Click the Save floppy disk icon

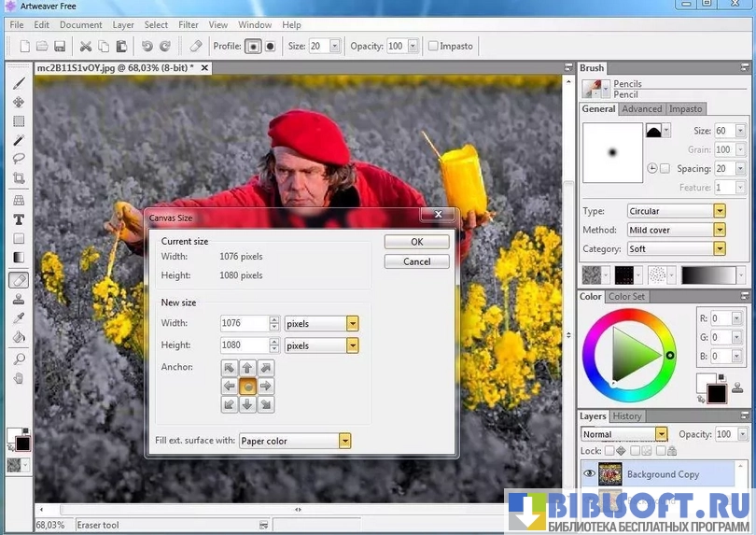pos(60,46)
